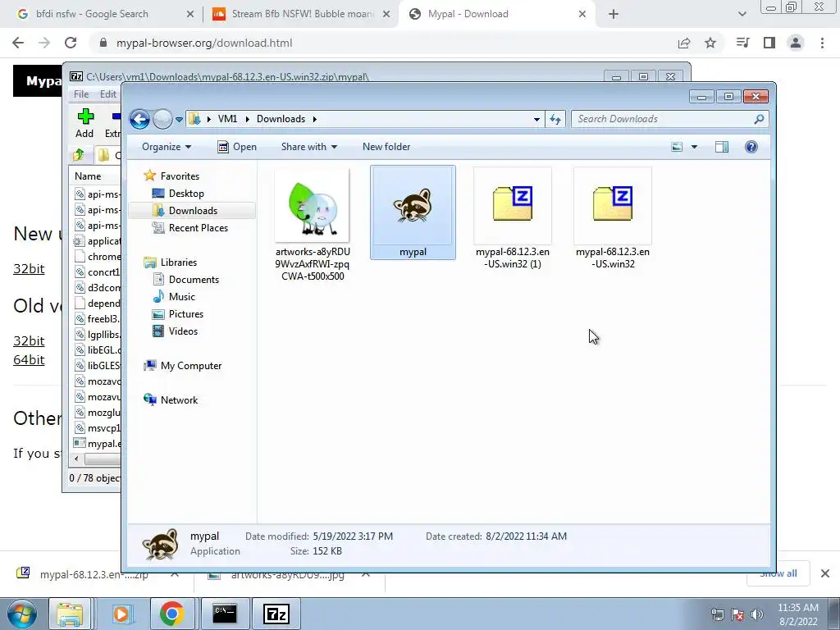840x630 pixels.
Task: Click the Chrome address bar URL
Action: pyautogui.click(x=204, y=43)
